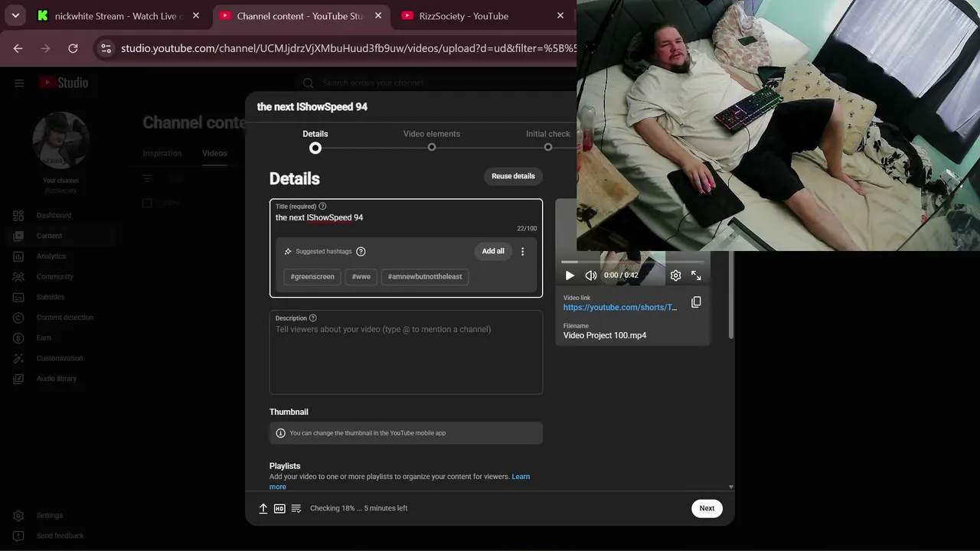Click the Checking 18% status text
The image size is (980, 551).
(358, 508)
